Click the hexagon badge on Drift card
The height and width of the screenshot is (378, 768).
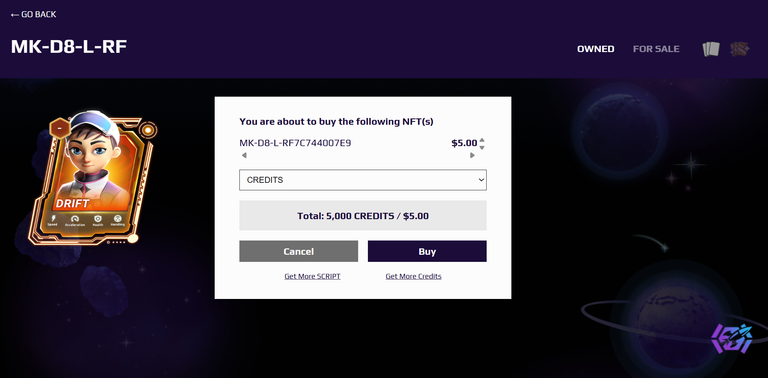coord(59,128)
